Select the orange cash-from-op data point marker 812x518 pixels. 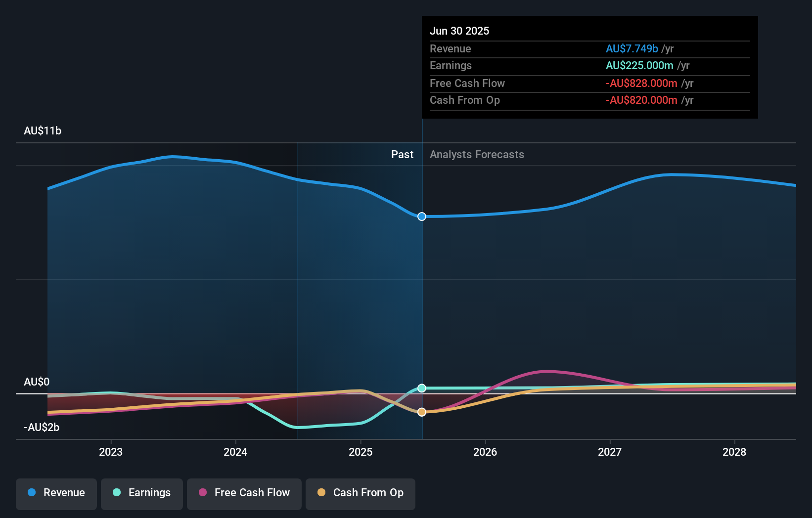coord(421,412)
